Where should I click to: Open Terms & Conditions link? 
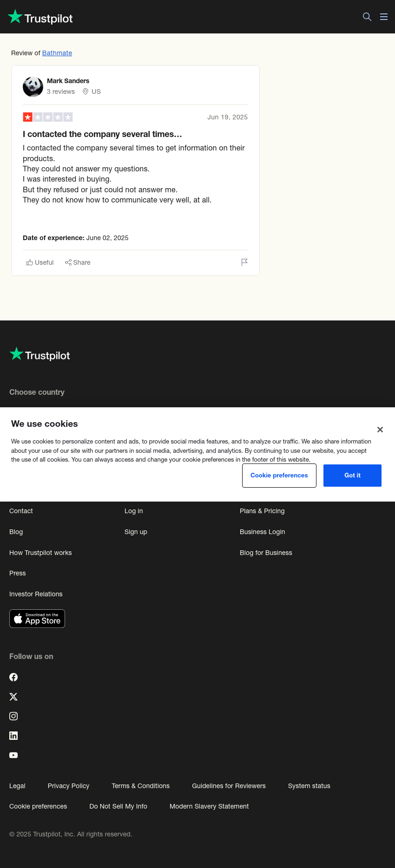140,786
